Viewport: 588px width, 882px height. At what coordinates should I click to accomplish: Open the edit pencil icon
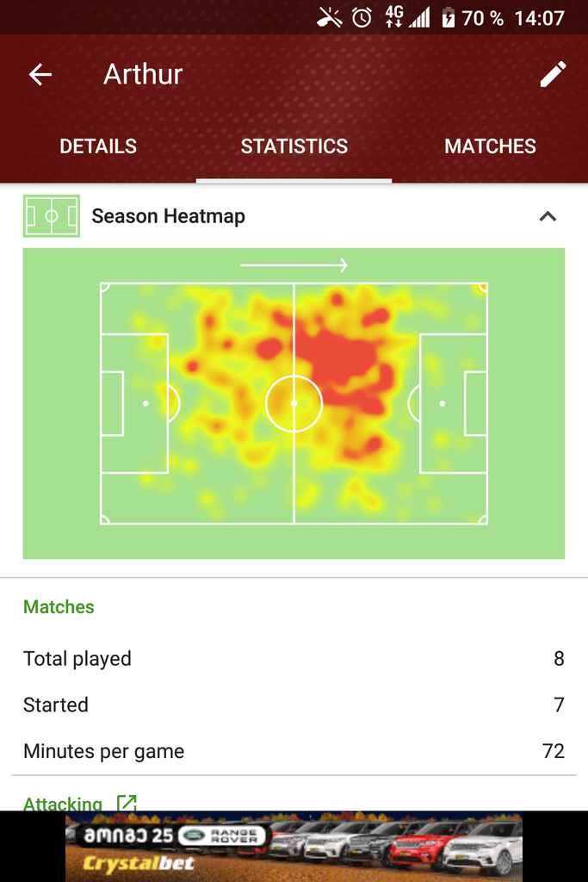coord(553,74)
